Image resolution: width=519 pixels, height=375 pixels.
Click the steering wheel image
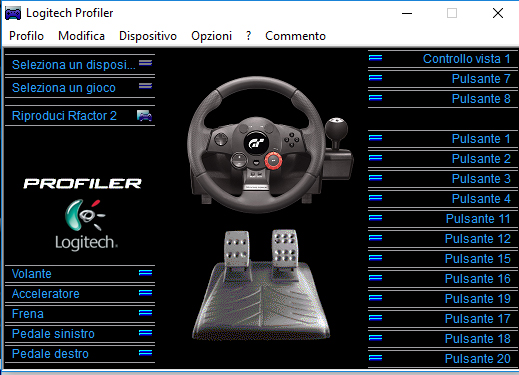click(x=256, y=144)
